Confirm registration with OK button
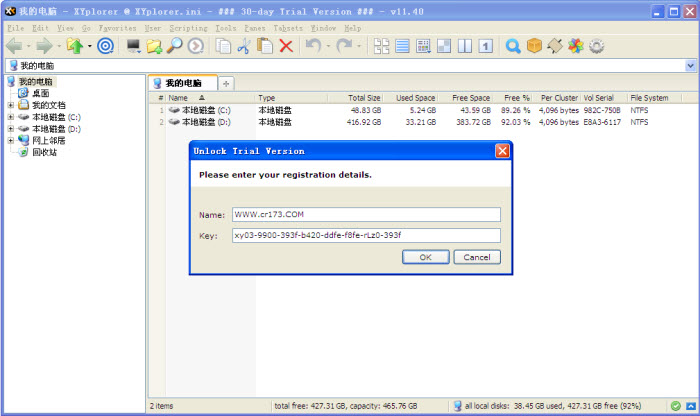The image size is (700, 416). pyautogui.click(x=425, y=257)
